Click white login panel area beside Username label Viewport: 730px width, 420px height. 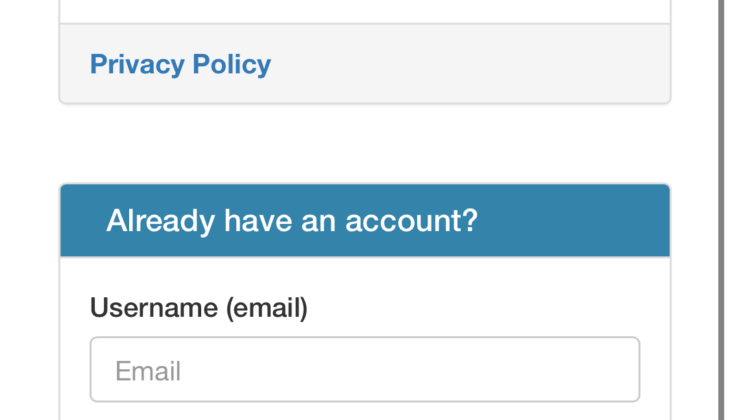(480, 307)
